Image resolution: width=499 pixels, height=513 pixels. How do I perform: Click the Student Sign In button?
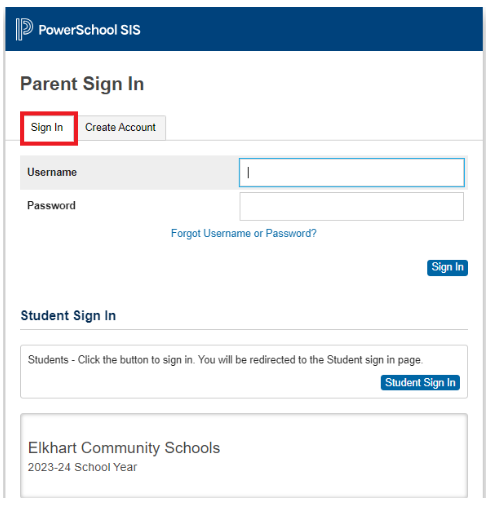point(420,382)
